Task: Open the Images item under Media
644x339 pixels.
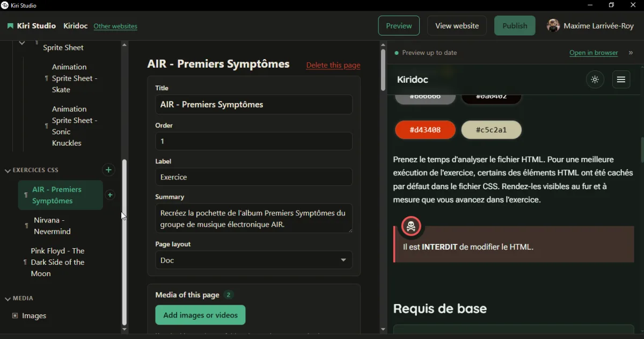Action: pyautogui.click(x=34, y=316)
